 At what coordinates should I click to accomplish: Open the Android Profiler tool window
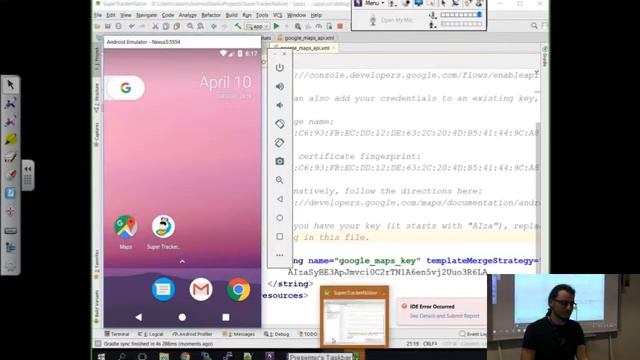pyautogui.click(x=192, y=334)
